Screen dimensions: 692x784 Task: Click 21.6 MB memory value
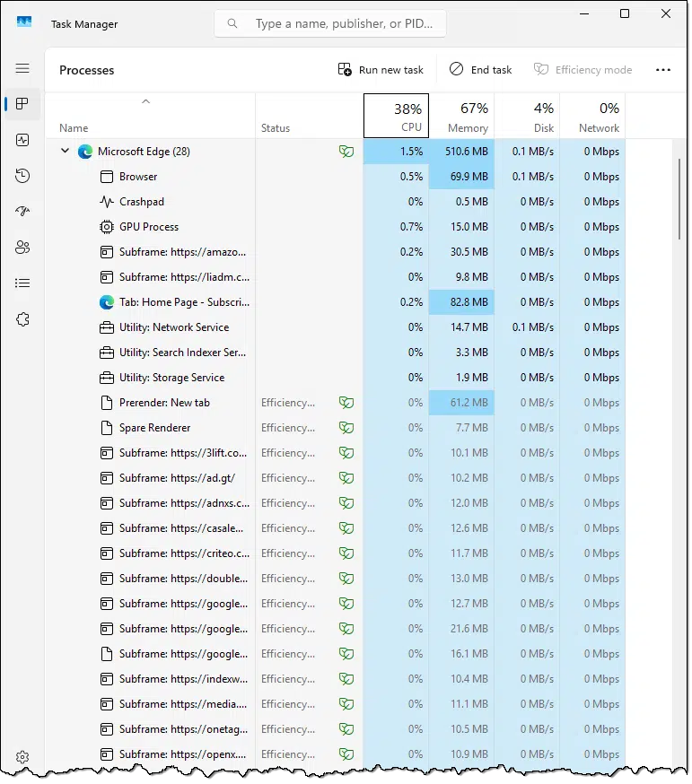coord(469,629)
